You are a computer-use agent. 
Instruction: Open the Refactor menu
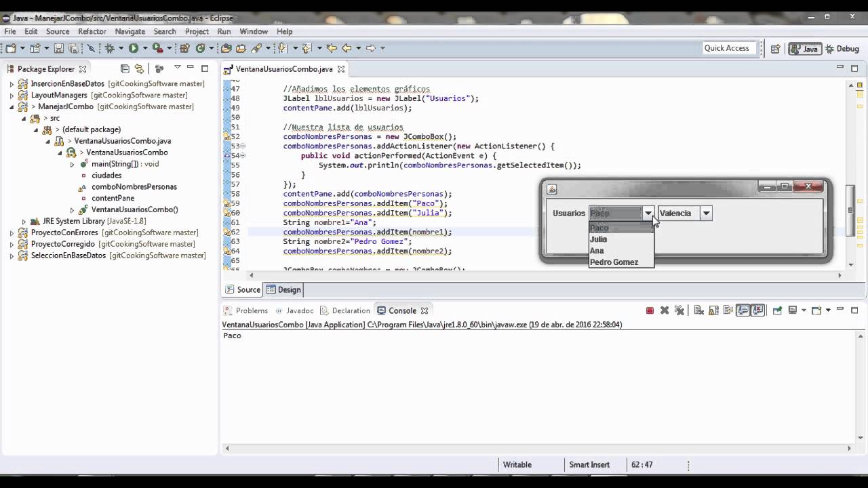point(92,31)
